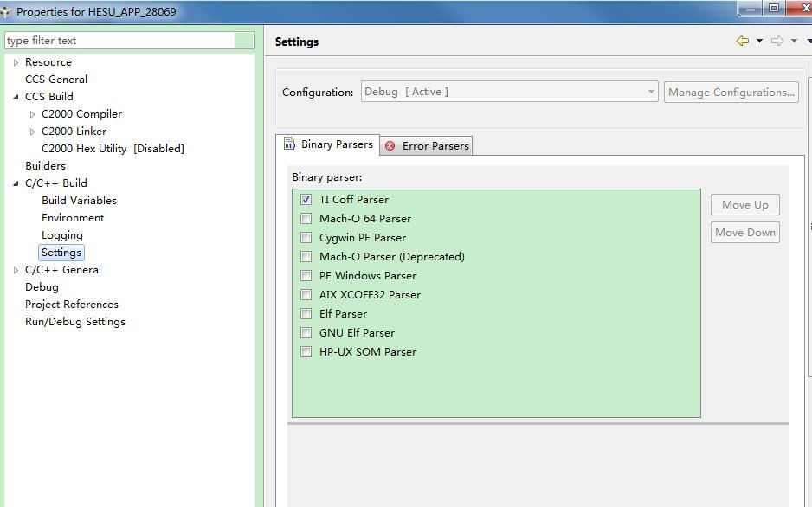Enable the GNU Elf Parser checkbox
Viewport: 812px width, 507px height.
(x=306, y=332)
